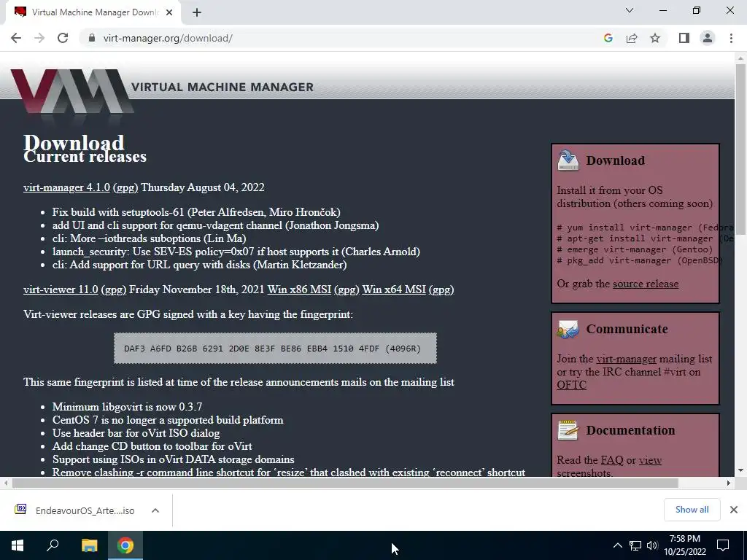The width and height of the screenshot is (747, 560).
Task: Open the gpg link after Win x86 MSI
Action: tap(347, 289)
